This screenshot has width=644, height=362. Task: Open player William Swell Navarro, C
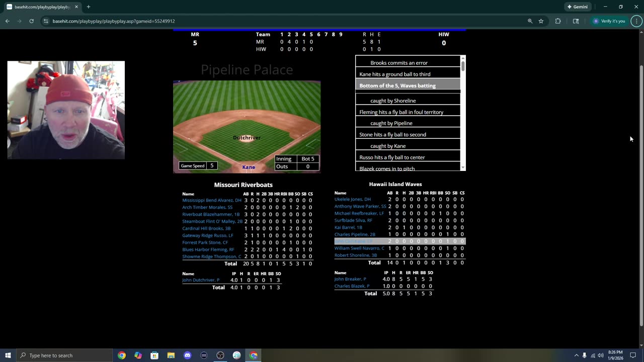359,248
